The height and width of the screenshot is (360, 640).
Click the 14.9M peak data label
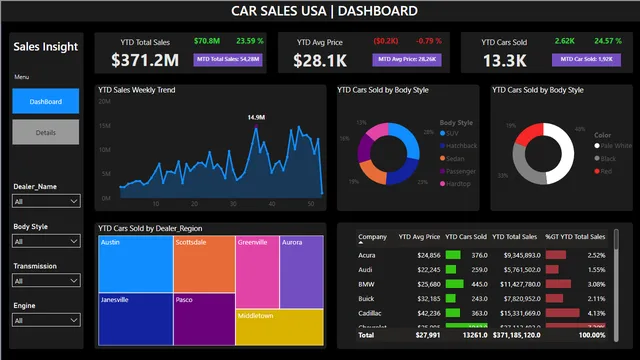[256, 118]
